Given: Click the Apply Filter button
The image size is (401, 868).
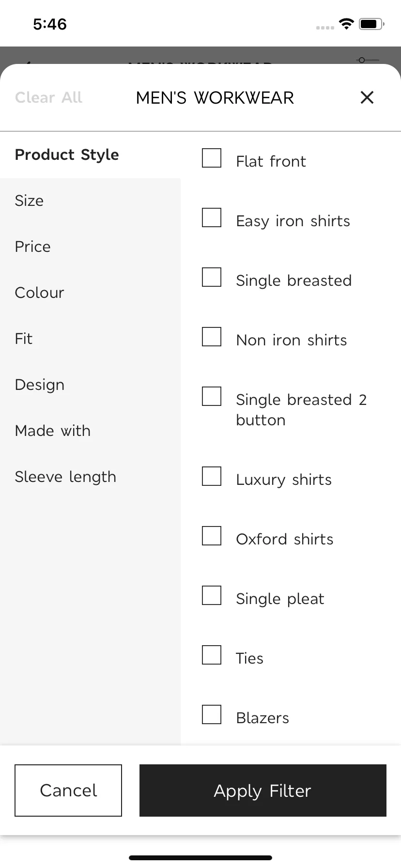Looking at the screenshot, I should tap(263, 790).
